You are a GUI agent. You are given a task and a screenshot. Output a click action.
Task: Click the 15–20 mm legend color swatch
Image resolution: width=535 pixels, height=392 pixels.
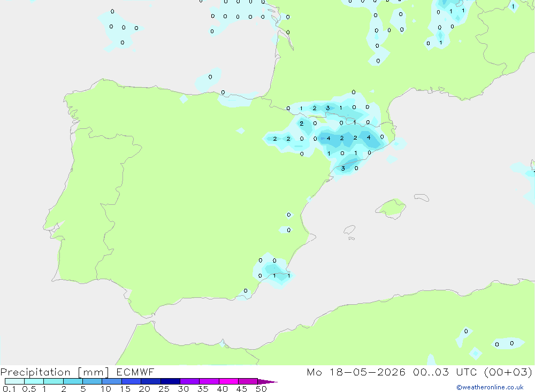[x=132, y=381]
